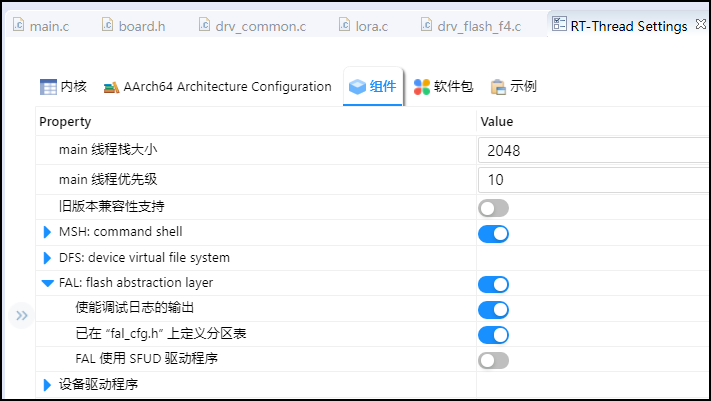
Task: Enable 旧版本兼容性支持 toggle
Action: click(493, 208)
